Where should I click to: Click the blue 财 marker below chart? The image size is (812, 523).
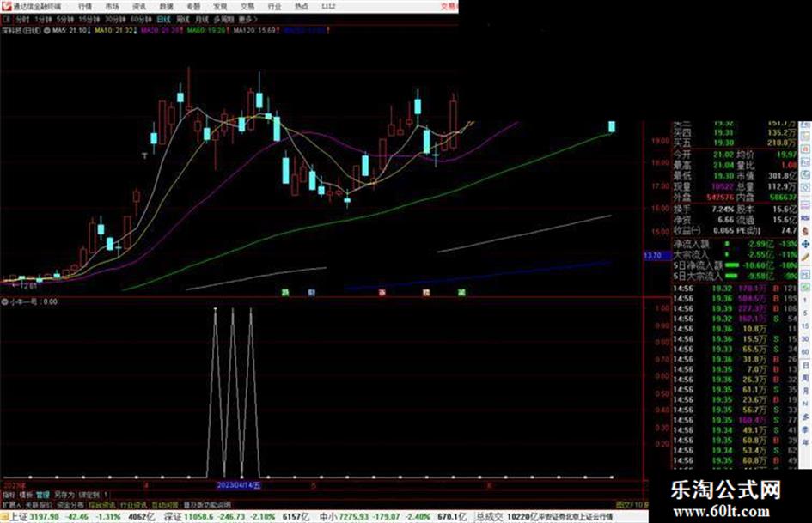pos(311,293)
